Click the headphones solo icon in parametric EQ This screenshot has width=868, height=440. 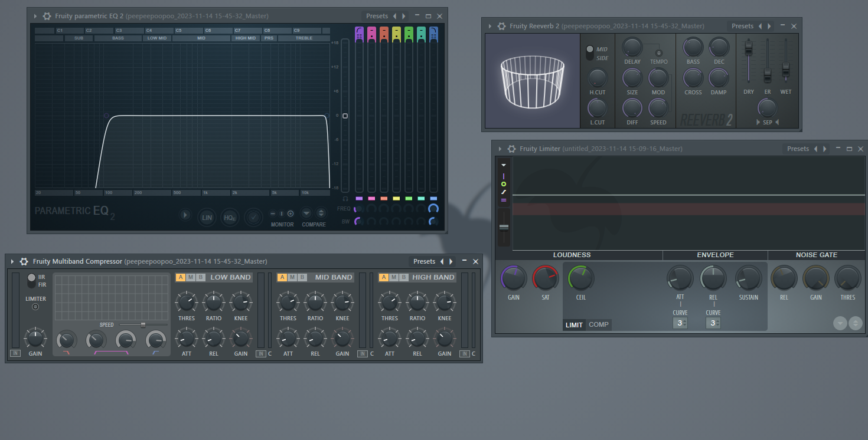pos(345,199)
